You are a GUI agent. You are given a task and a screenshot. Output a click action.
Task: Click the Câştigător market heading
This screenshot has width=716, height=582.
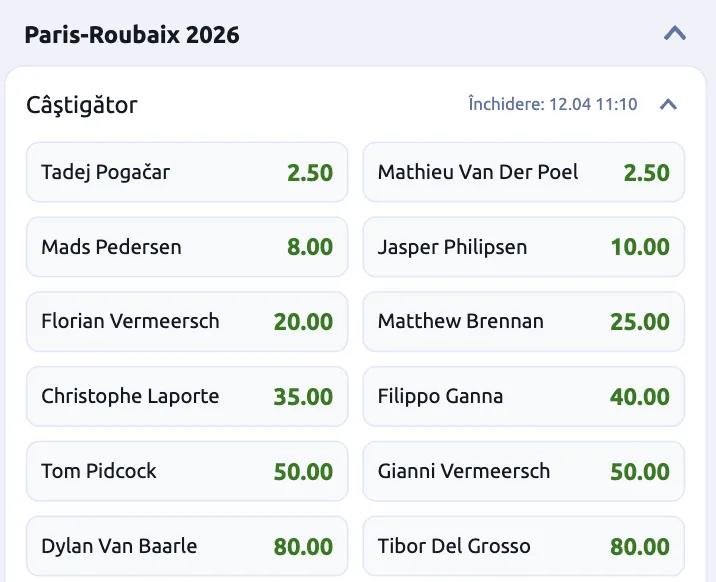point(82,105)
